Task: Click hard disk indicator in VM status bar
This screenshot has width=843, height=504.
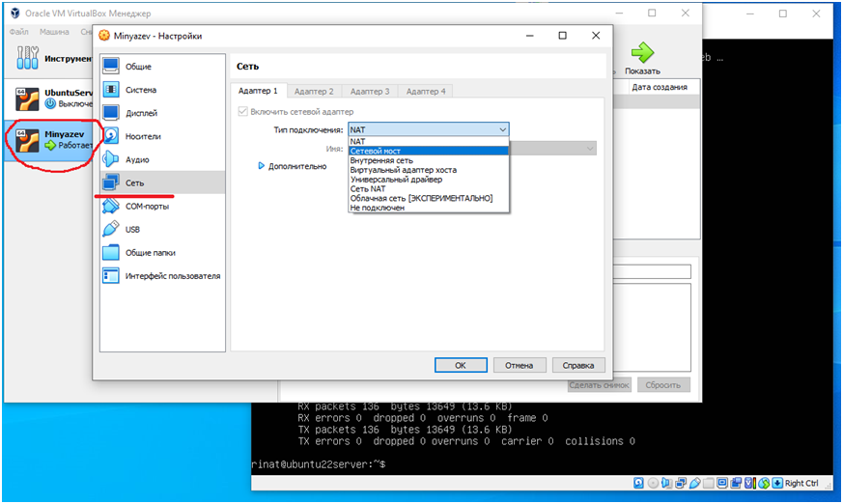Action: tap(638, 483)
